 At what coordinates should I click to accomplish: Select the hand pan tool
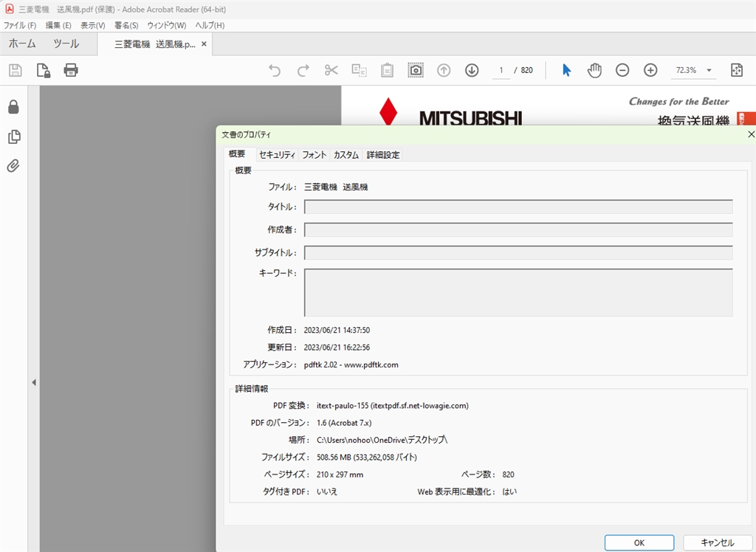click(594, 70)
